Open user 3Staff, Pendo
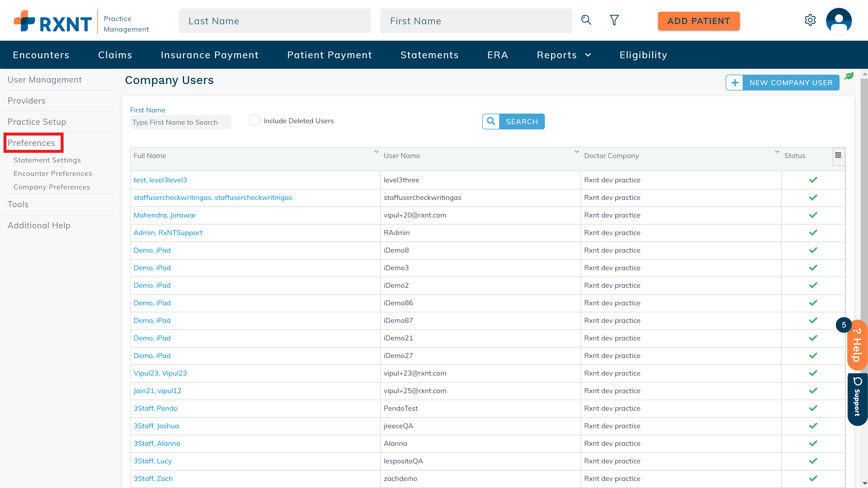 pyautogui.click(x=155, y=408)
